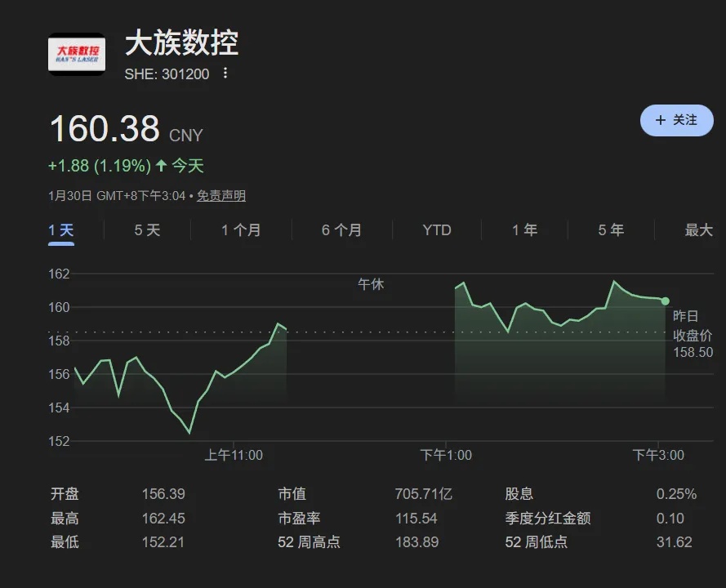This screenshot has width=726, height=588.
Task: Select the 1 天 time range tab
Action: (61, 230)
